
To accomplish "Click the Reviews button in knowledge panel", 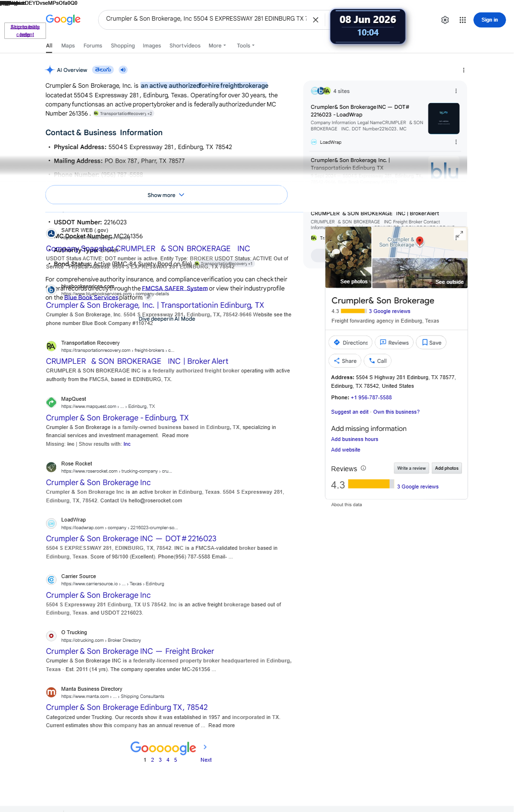I will point(394,343).
